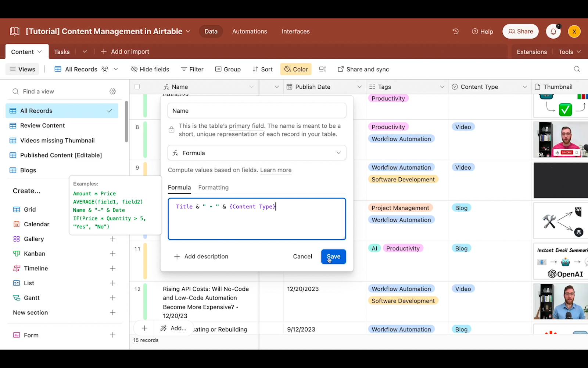Open Published Content [Editable] view
Image resolution: width=588 pixels, height=368 pixels.
[62, 155]
